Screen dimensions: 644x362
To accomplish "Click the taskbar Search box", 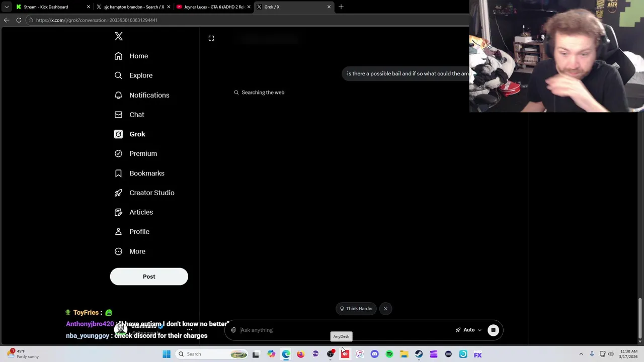I will pyautogui.click(x=212, y=354).
